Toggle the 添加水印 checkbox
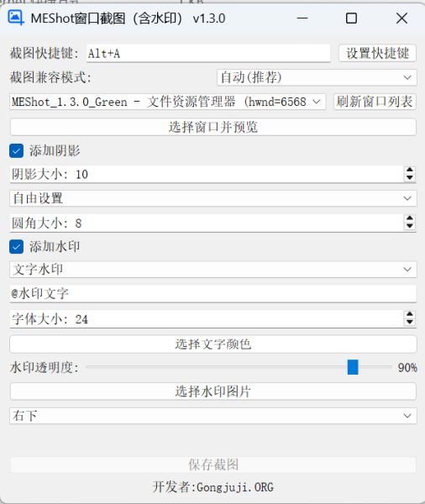425x504 pixels. click(x=17, y=246)
